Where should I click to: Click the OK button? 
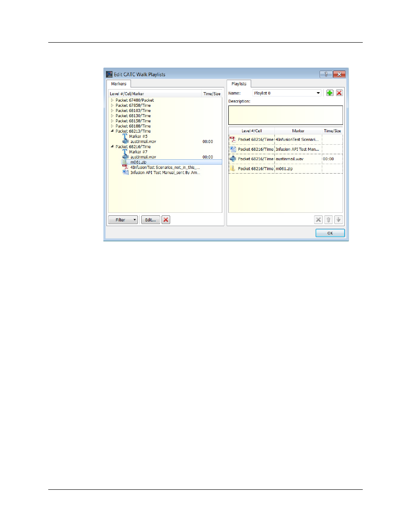click(330, 233)
